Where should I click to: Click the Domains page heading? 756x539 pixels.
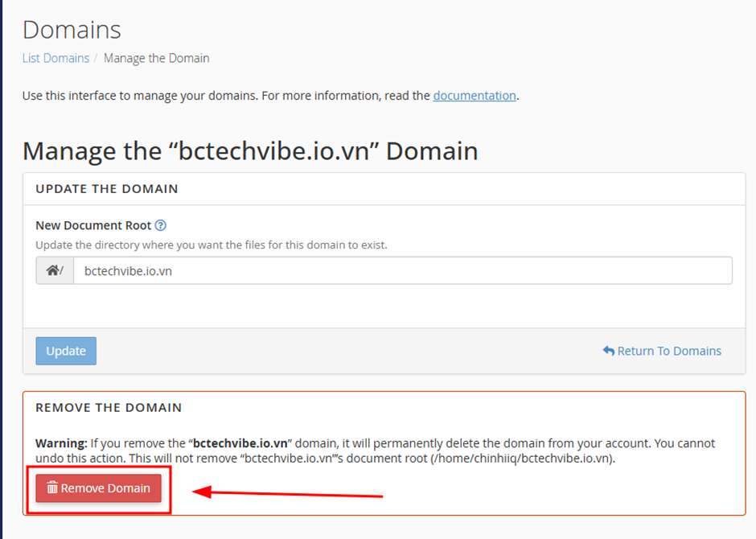click(x=72, y=30)
